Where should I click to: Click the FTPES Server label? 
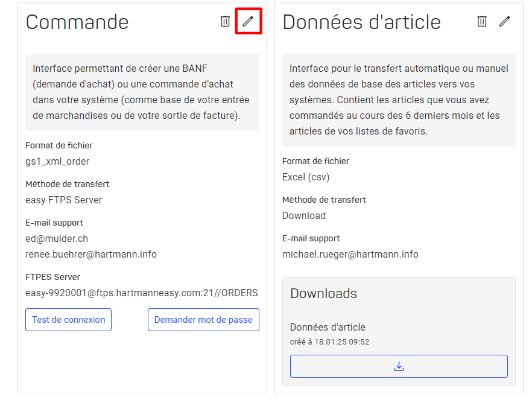52,277
